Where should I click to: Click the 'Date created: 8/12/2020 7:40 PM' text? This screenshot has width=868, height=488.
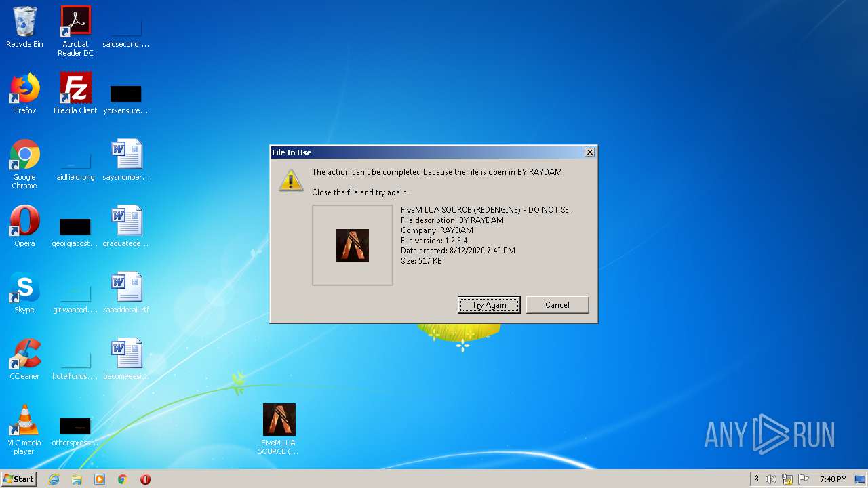tap(458, 251)
